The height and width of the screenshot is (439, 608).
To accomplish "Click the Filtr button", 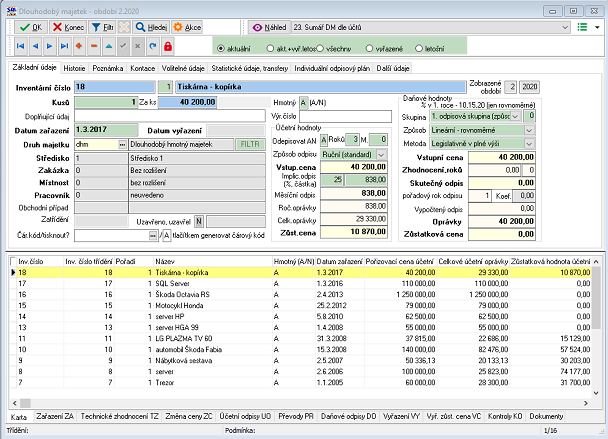I will click(102, 27).
